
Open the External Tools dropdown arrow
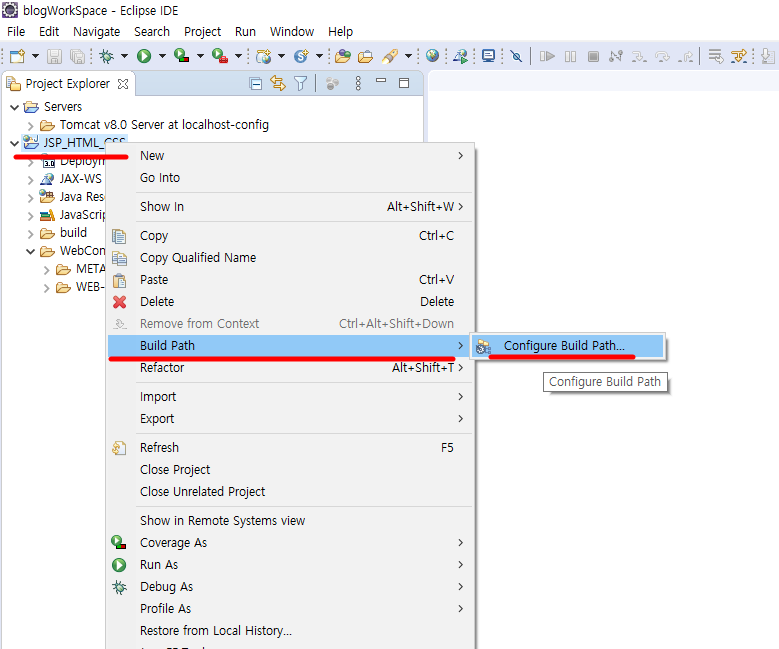tap(238, 56)
